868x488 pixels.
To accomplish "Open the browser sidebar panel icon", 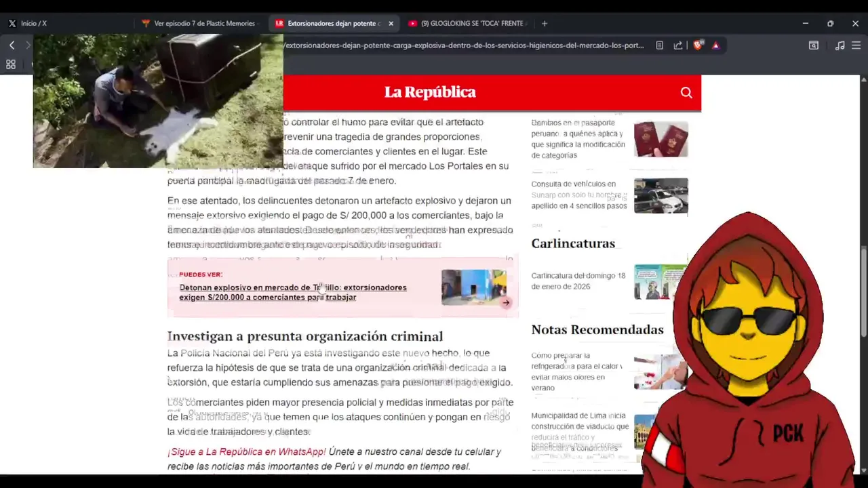I will [814, 45].
